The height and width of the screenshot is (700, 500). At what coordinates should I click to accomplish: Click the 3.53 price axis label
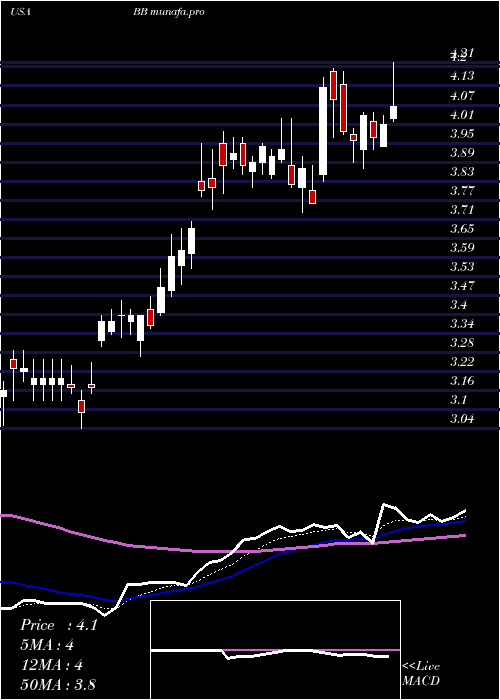click(462, 267)
